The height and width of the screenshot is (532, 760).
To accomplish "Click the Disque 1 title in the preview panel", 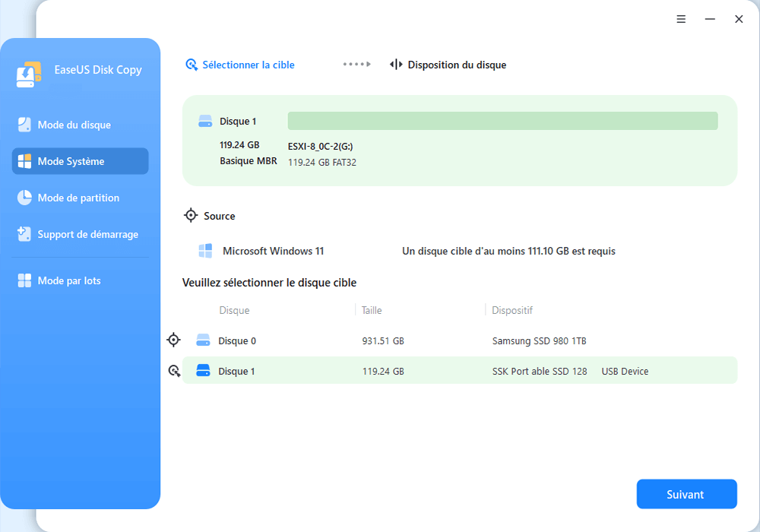I will click(x=238, y=121).
